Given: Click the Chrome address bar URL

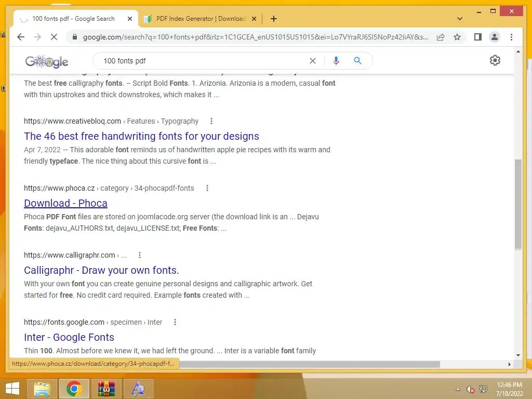Looking at the screenshot, I should (x=256, y=37).
